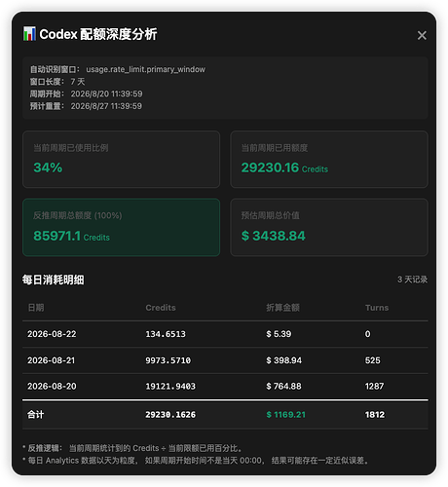The image size is (448, 487).
Task: Click the amount cell '$ 5.39'
Action: pos(279,334)
